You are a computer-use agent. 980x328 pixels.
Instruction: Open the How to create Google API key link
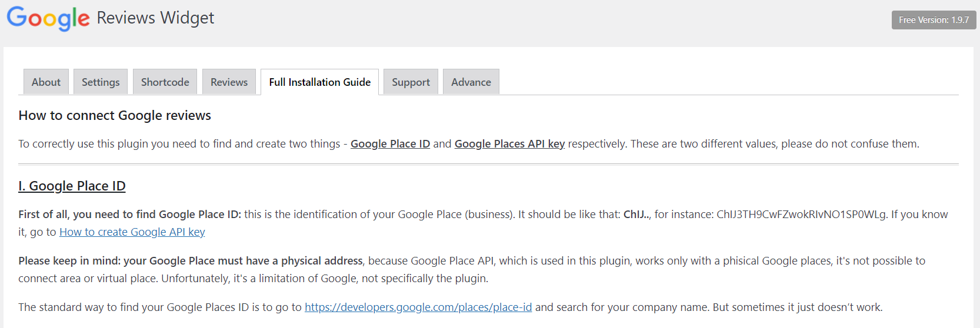click(x=132, y=232)
